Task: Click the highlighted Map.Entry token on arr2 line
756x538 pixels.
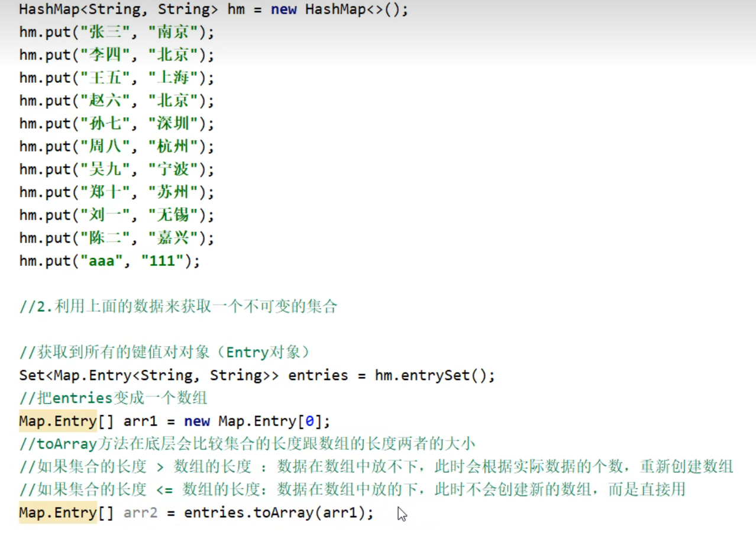Action: coord(57,512)
